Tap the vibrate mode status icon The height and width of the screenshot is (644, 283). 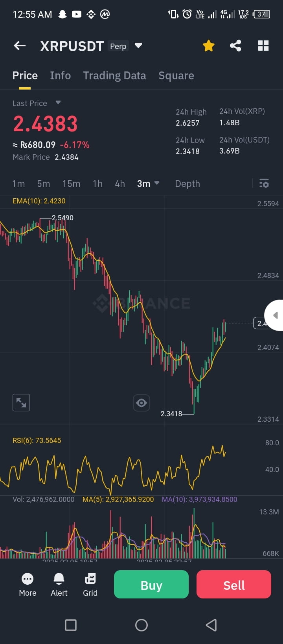pyautogui.click(x=173, y=14)
